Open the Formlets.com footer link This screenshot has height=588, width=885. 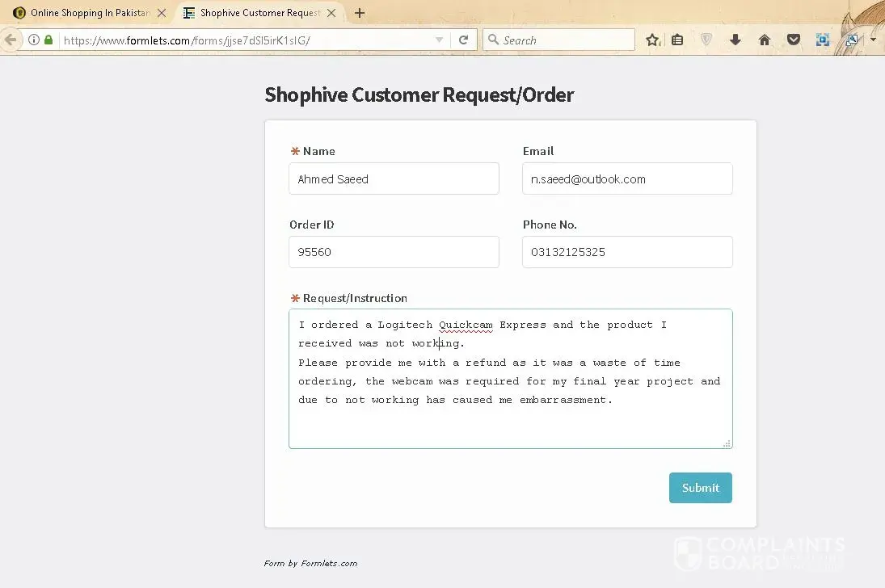pos(328,563)
